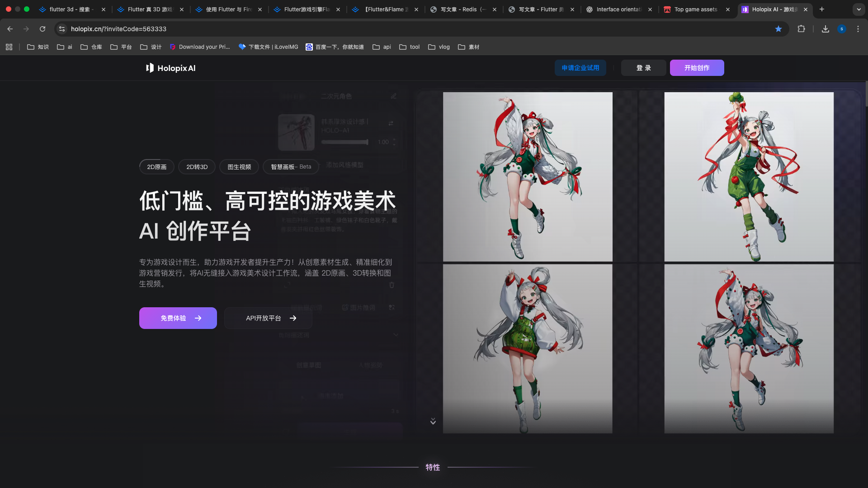This screenshot has height=488, width=868.
Task: Open the browser profile avatar menu
Action: [x=842, y=28]
